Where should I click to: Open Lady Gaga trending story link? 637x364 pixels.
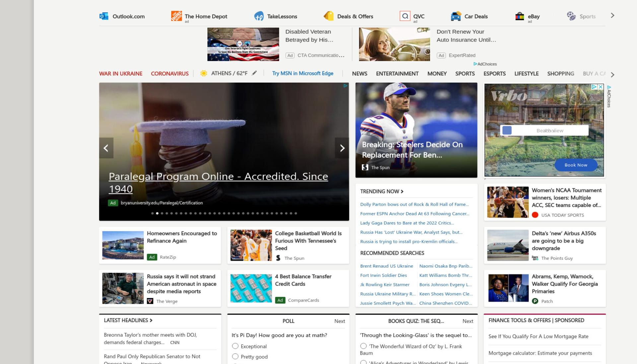click(407, 223)
